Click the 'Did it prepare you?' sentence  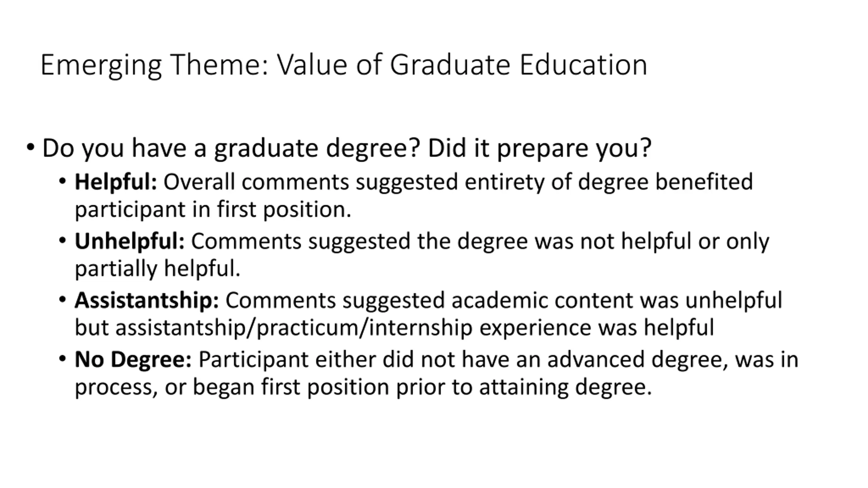coord(539,148)
